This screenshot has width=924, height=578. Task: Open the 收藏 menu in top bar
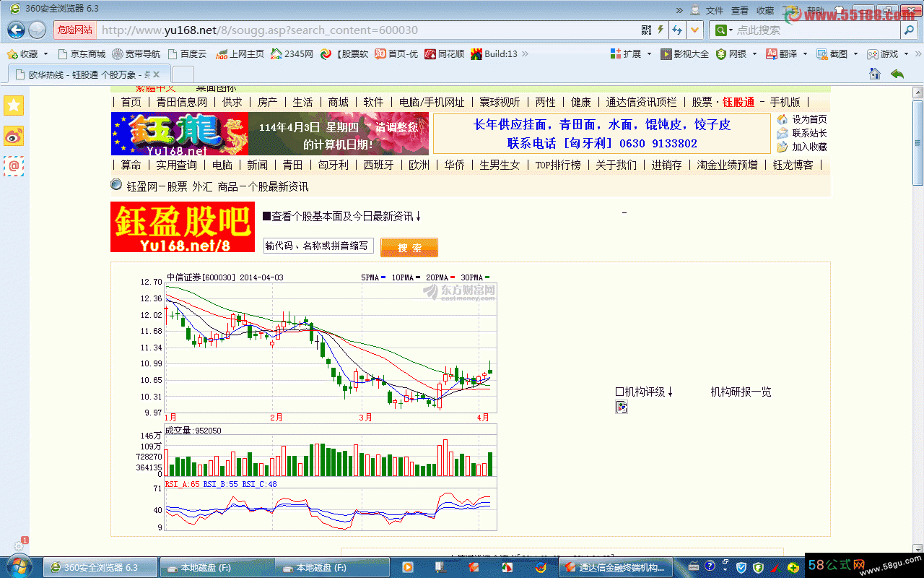click(x=765, y=10)
